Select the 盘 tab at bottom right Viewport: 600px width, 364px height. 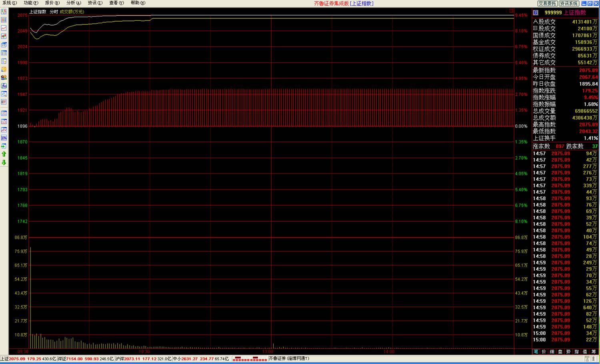coord(560,352)
